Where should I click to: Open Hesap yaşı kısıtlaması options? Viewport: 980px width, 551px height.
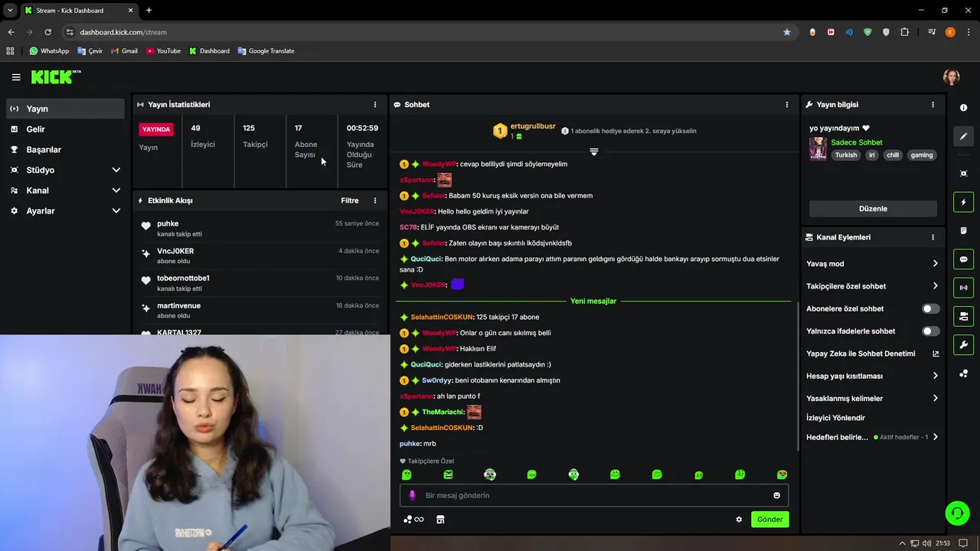(x=872, y=376)
